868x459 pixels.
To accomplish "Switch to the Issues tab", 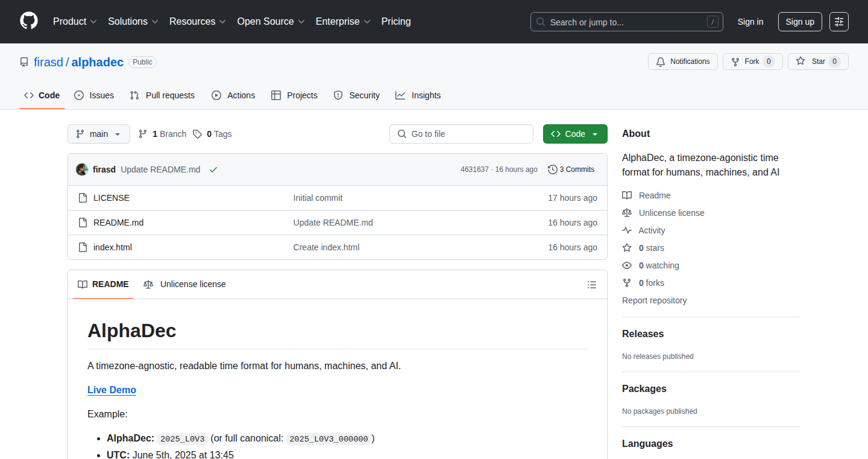I will click(x=94, y=95).
